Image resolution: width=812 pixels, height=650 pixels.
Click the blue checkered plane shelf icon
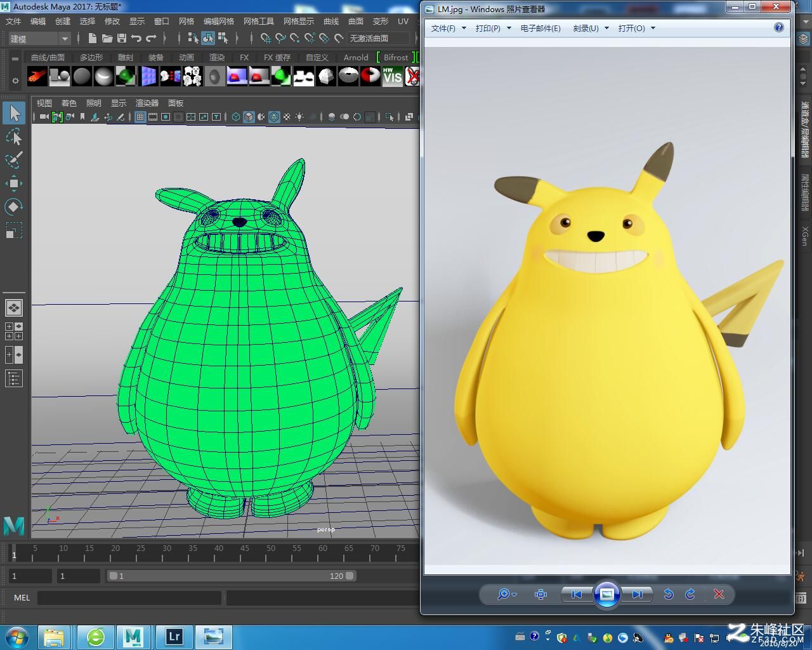148,77
